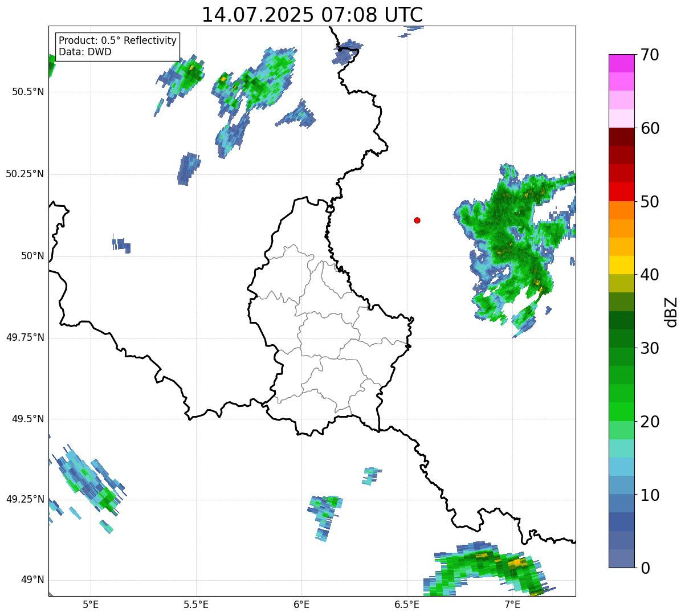Click the 49.25°N latitude label
685x616 pixels.
pyautogui.click(x=25, y=499)
